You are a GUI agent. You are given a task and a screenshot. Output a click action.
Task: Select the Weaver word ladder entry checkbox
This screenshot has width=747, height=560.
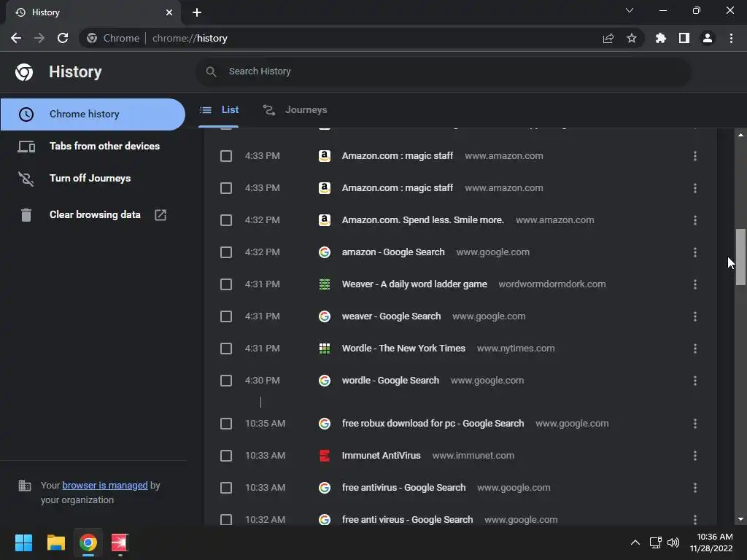click(226, 284)
